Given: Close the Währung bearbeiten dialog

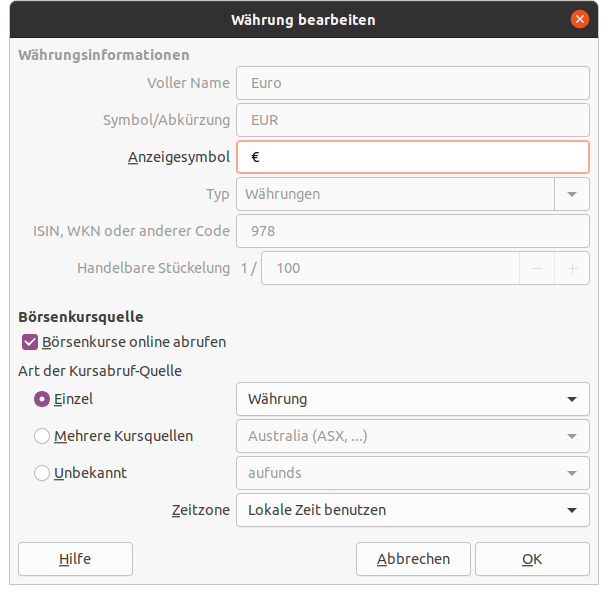Looking at the screenshot, I should [x=579, y=19].
